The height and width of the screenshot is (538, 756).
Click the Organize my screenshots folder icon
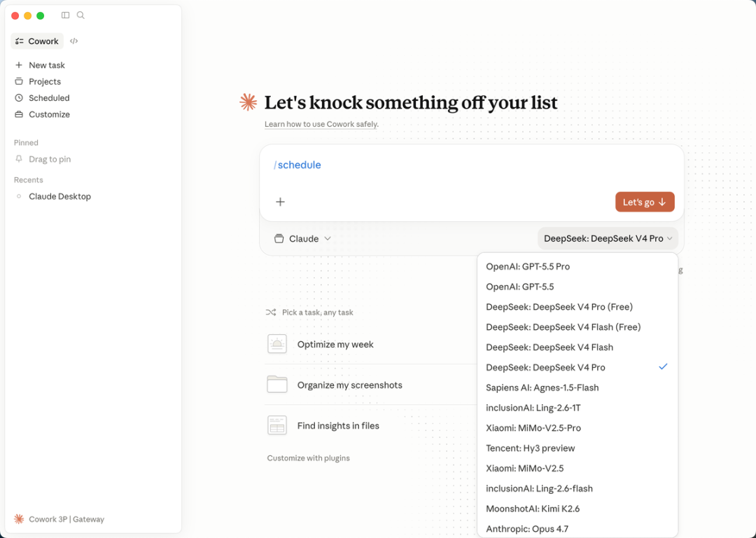pos(277,385)
